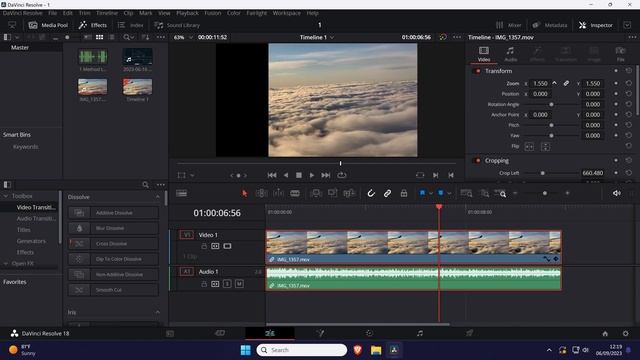Select the Smooth Cut transition
Screen dimensions: 640x360
coord(113,290)
